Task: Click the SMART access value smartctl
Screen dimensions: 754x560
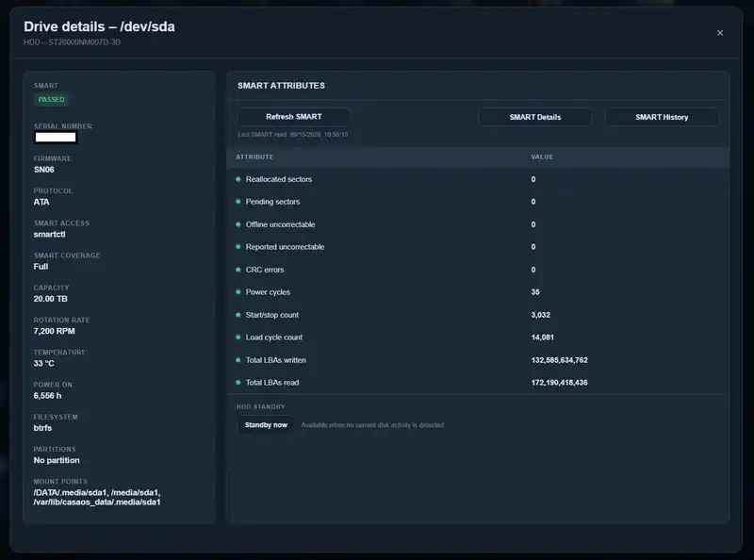Action: pos(50,234)
